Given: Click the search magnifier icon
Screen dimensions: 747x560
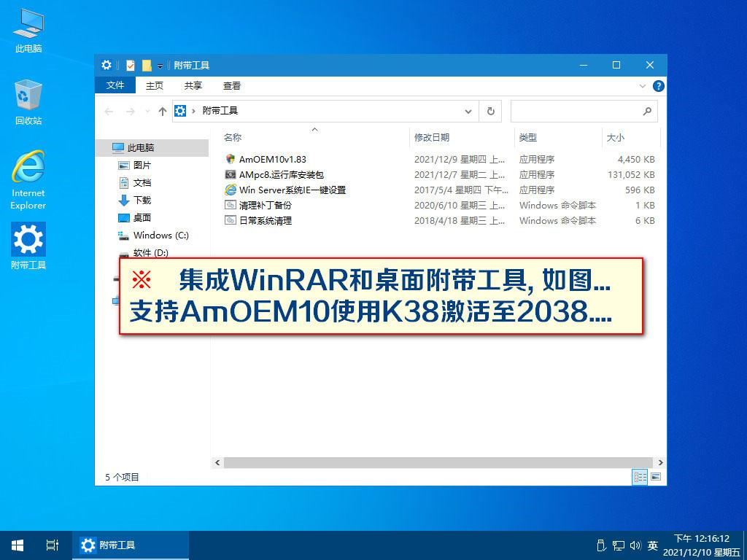Looking at the screenshot, I should tap(647, 112).
